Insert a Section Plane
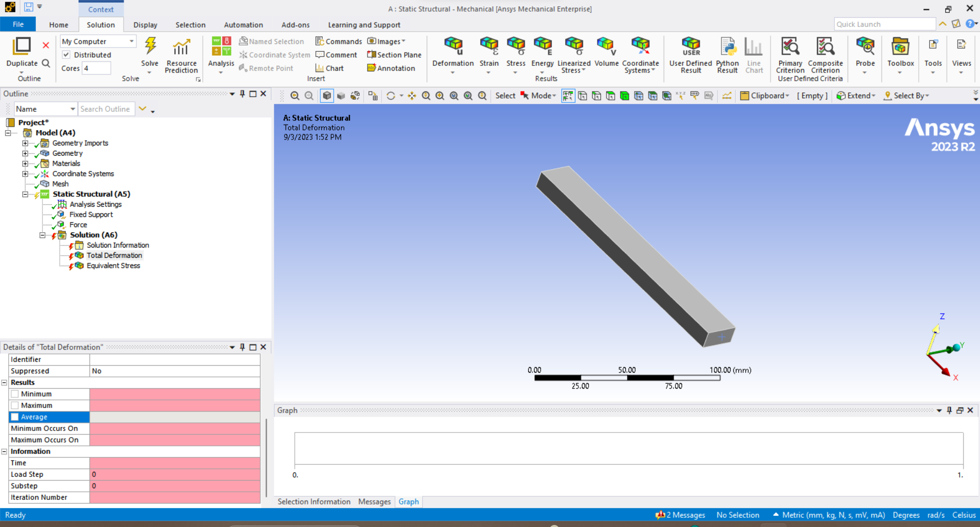 (394, 55)
